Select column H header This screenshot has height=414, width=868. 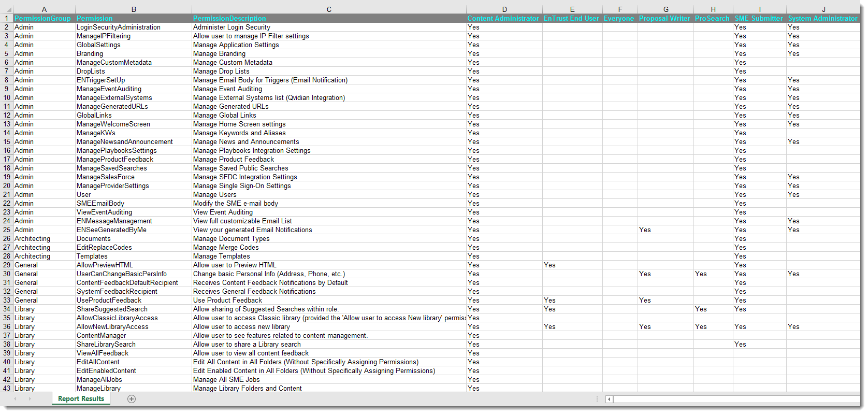tap(713, 9)
